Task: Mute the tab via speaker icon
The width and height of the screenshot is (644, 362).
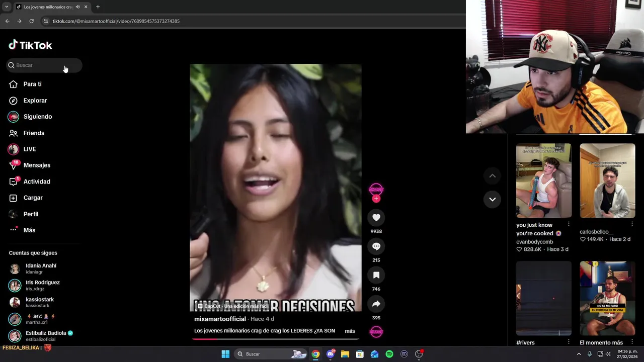Action: (77, 7)
